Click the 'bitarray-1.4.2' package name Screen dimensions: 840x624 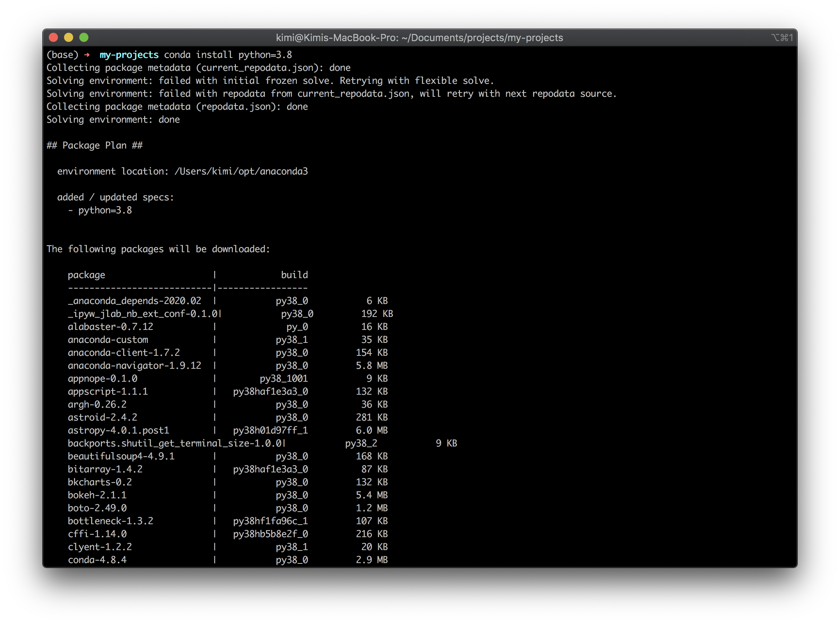[x=105, y=469]
